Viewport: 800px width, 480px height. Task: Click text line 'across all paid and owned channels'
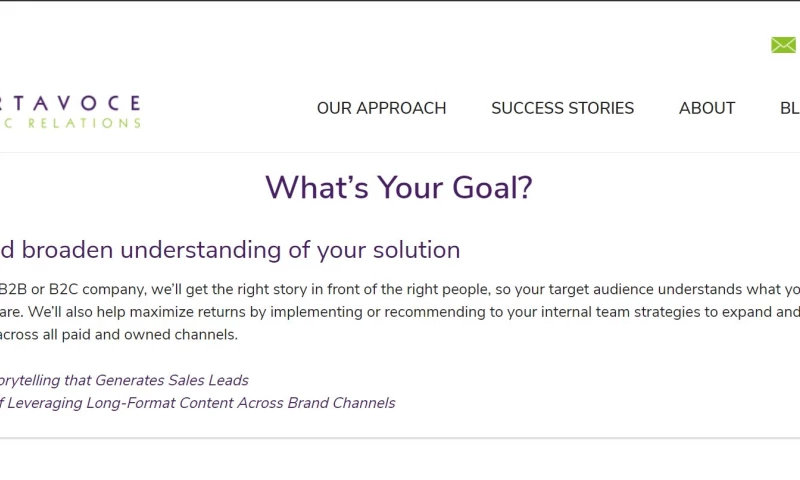coord(120,334)
